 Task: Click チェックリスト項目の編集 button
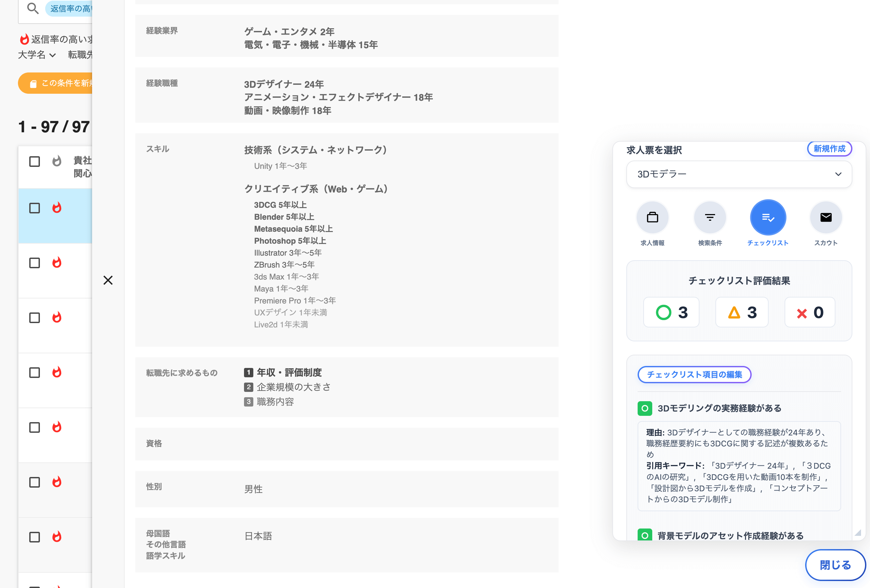[694, 374]
